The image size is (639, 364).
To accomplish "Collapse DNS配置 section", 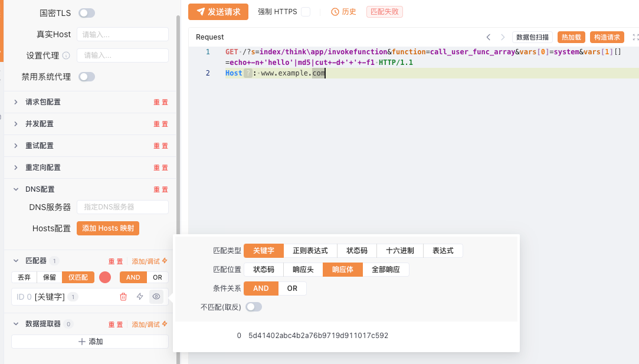I will (x=16, y=189).
